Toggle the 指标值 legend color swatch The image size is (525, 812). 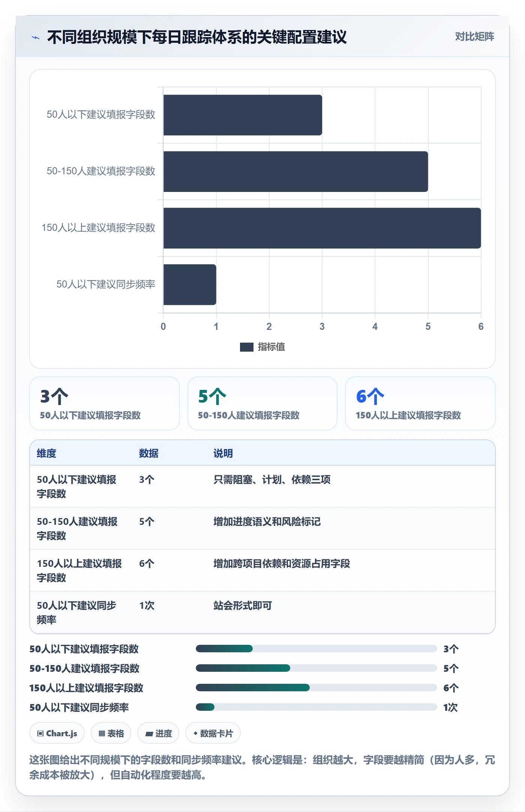pyautogui.click(x=246, y=347)
